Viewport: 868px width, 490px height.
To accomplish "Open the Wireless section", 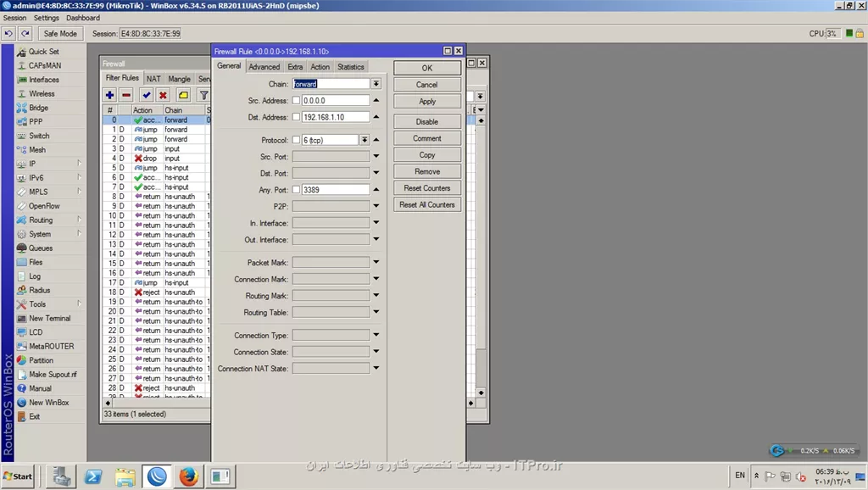I will click(x=42, y=93).
